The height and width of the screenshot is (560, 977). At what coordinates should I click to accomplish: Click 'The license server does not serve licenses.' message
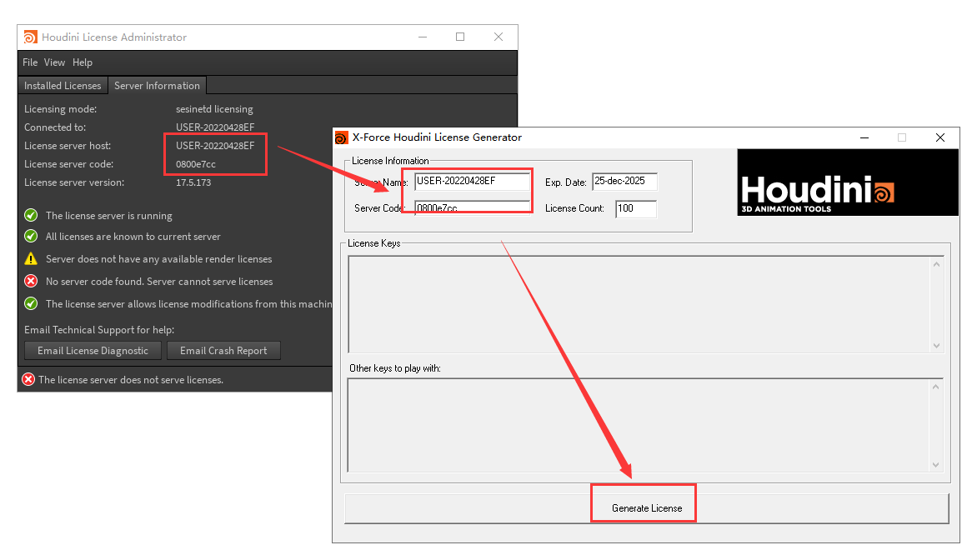pos(131,379)
